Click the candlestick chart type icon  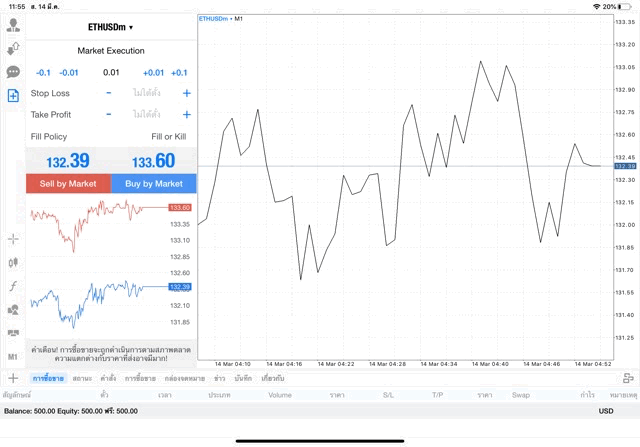coord(13,262)
